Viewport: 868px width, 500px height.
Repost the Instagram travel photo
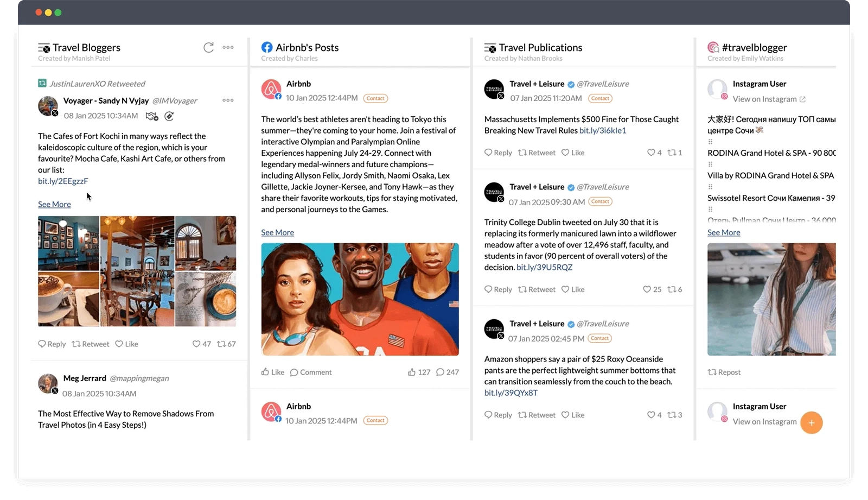tap(724, 372)
